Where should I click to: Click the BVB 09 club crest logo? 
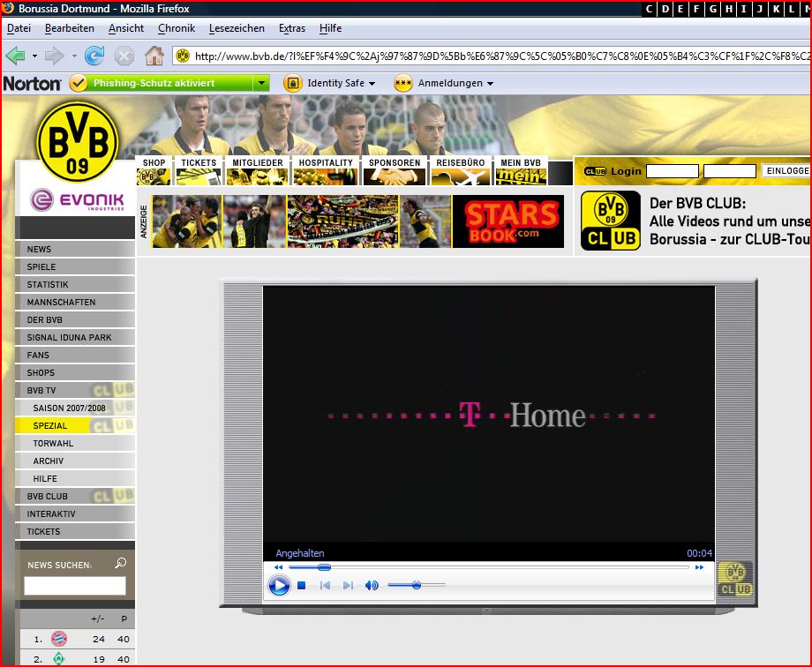(78, 141)
